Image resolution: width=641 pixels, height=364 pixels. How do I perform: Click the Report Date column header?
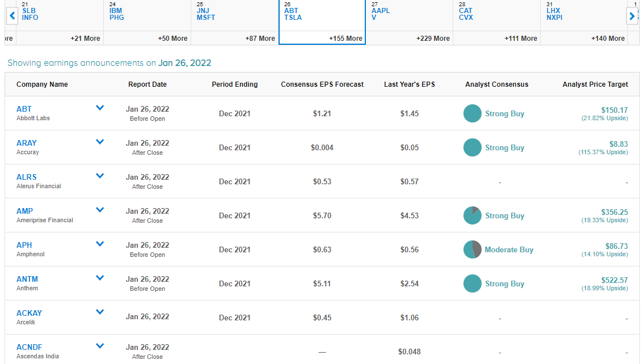147,84
